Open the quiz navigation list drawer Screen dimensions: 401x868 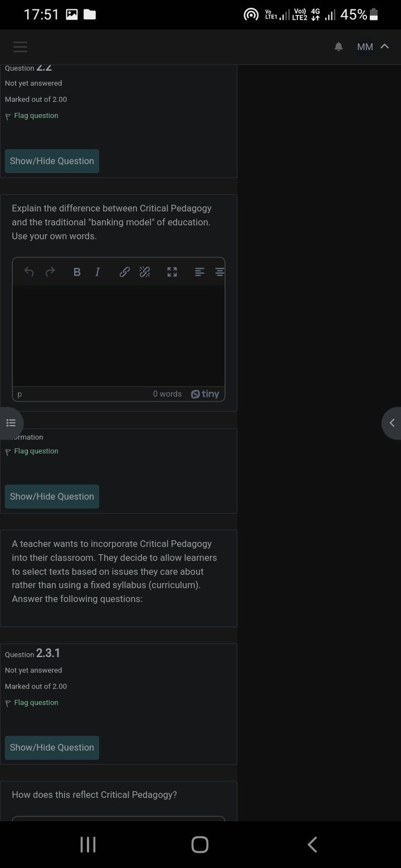click(11, 423)
